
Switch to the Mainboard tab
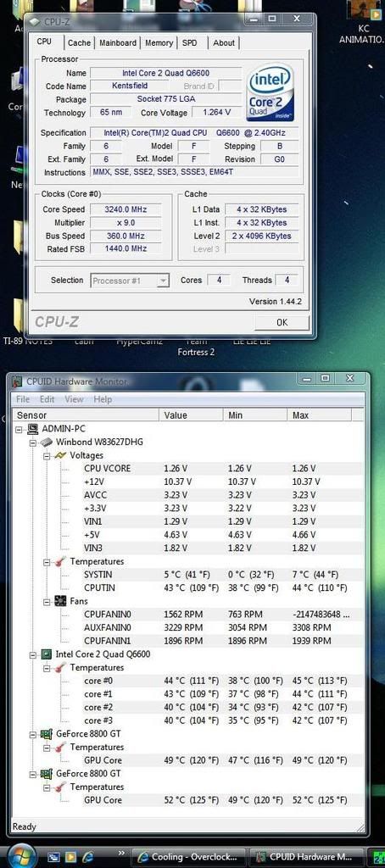click(118, 42)
